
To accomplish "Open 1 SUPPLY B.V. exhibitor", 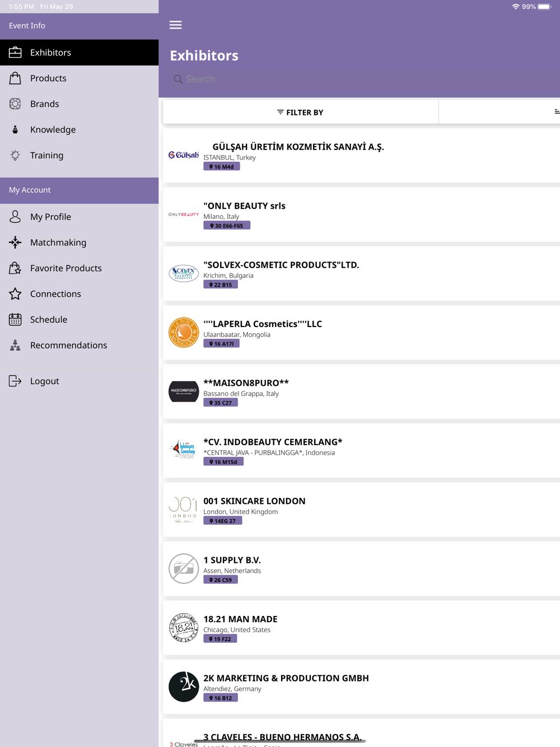I will coord(361,569).
